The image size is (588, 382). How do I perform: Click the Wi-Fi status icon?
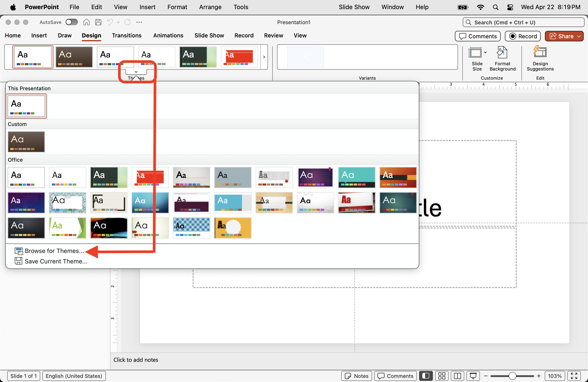pos(480,7)
